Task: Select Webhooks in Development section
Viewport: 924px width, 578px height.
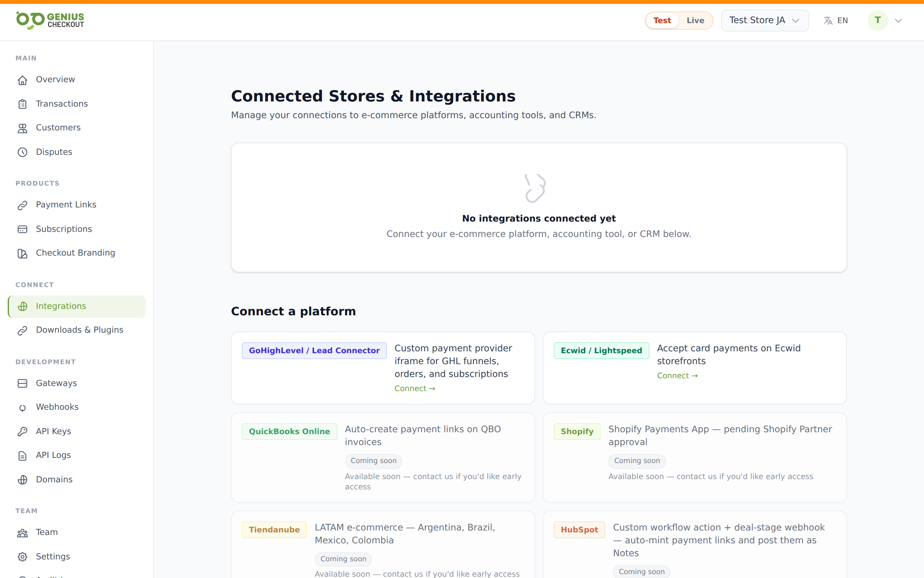Action: click(76, 407)
